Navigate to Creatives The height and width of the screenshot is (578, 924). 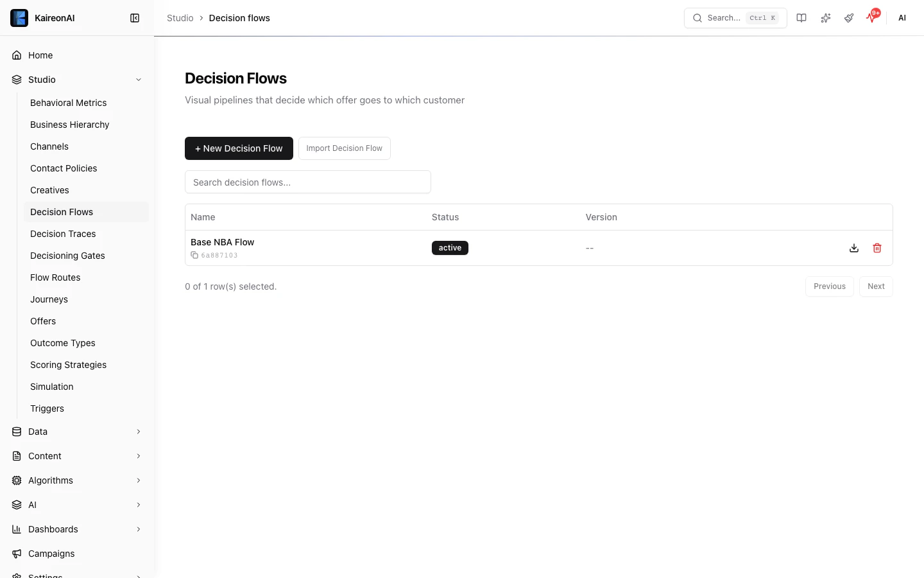[x=86, y=190]
